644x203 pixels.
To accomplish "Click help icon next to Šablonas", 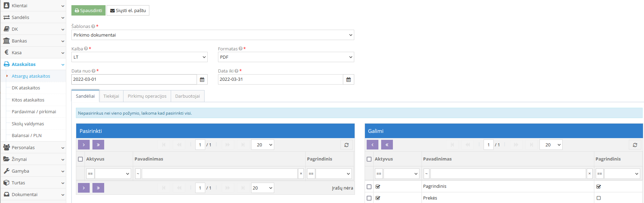I will [x=93, y=27].
